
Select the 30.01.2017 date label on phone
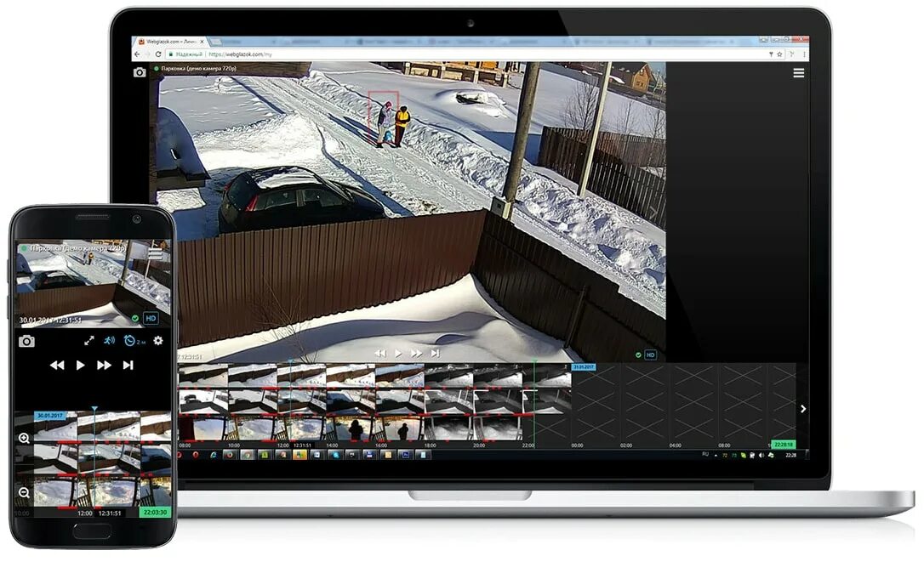[x=51, y=416]
